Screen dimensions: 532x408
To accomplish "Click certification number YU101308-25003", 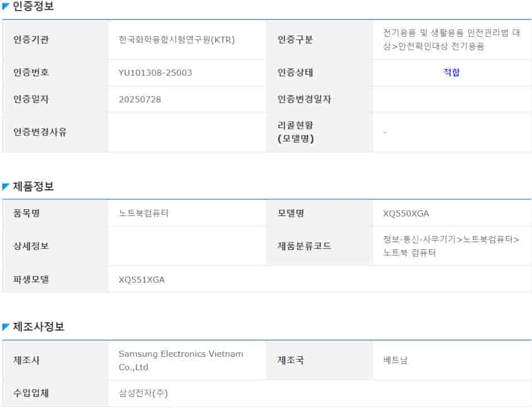I will (x=155, y=72).
